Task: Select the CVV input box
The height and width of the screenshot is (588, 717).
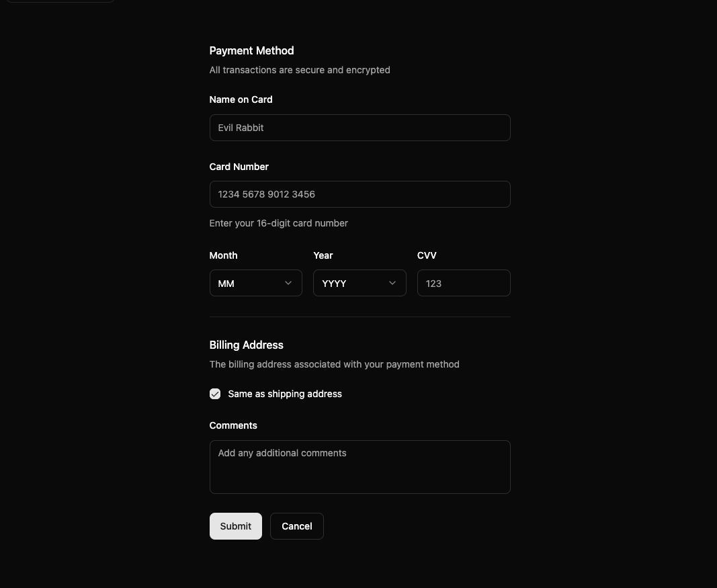Action: (464, 283)
